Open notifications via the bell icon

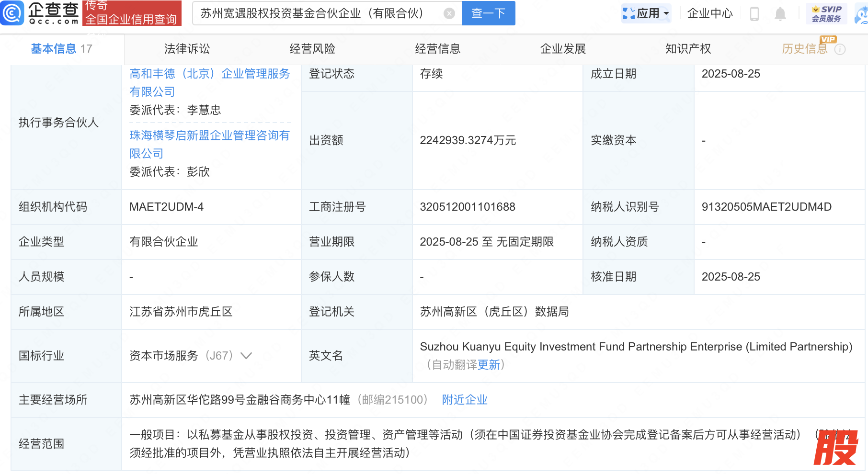[780, 14]
